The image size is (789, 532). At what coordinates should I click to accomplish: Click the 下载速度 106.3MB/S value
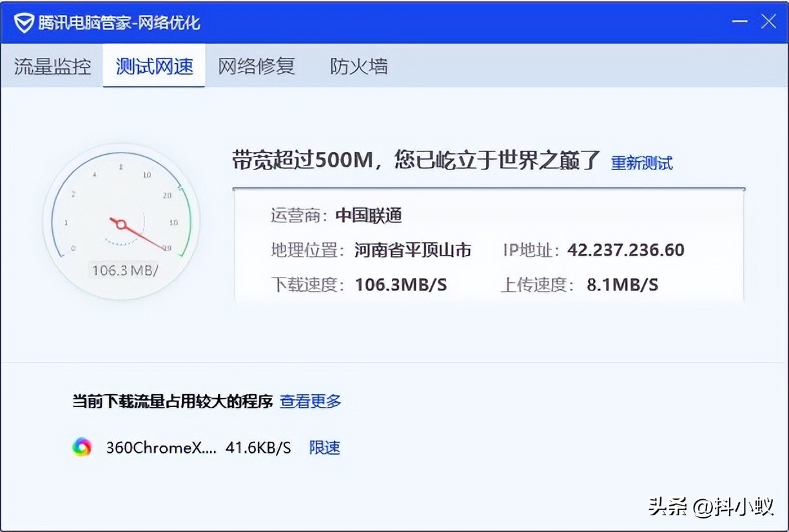coord(400,285)
